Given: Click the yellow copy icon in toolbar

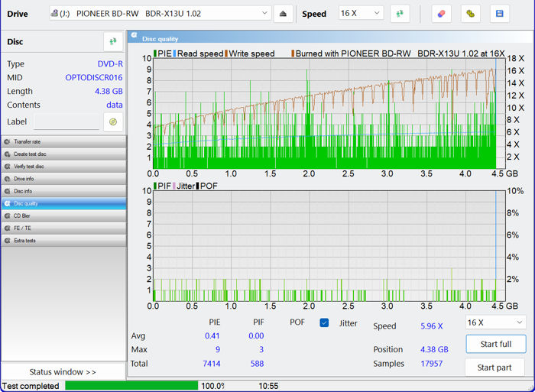Looking at the screenshot, I should (x=472, y=14).
